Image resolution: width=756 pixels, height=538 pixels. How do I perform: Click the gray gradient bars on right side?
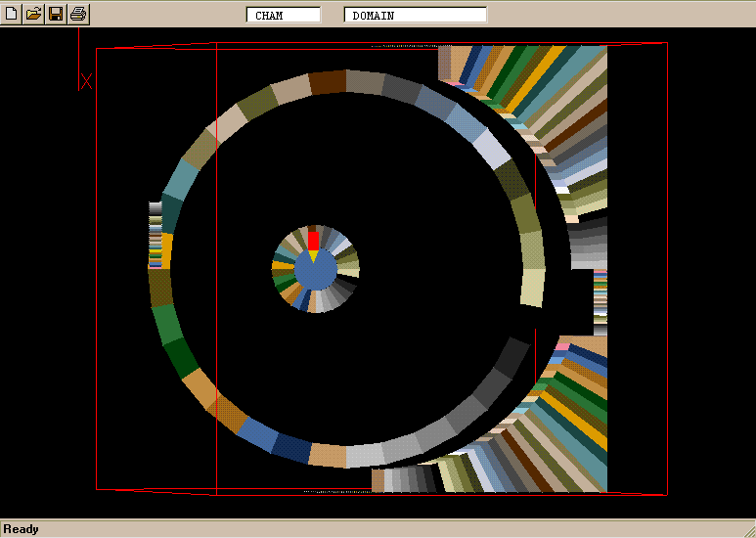pos(588,244)
